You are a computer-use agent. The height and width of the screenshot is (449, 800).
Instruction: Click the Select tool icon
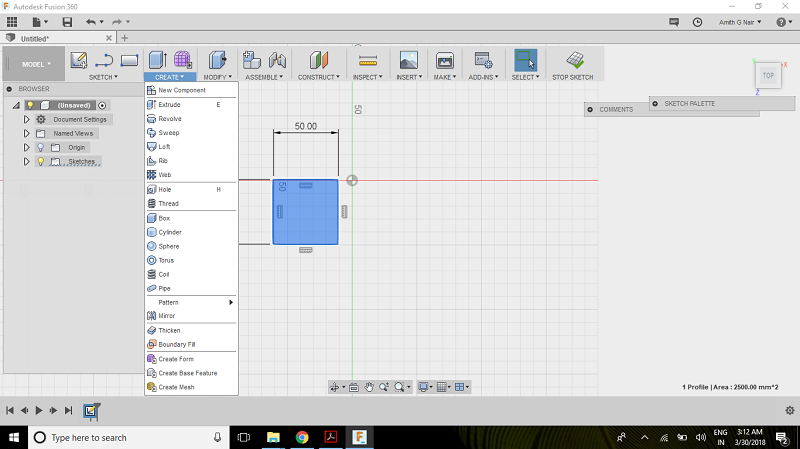click(526, 60)
